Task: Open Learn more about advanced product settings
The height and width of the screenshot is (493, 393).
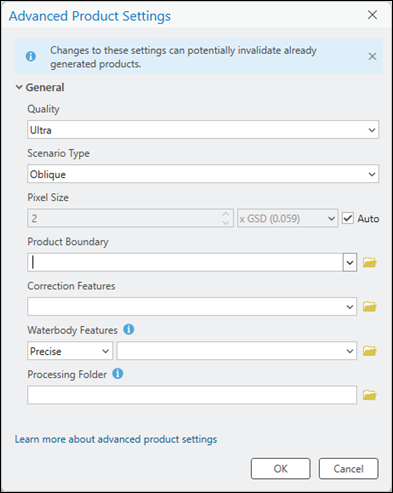Action: [116, 439]
